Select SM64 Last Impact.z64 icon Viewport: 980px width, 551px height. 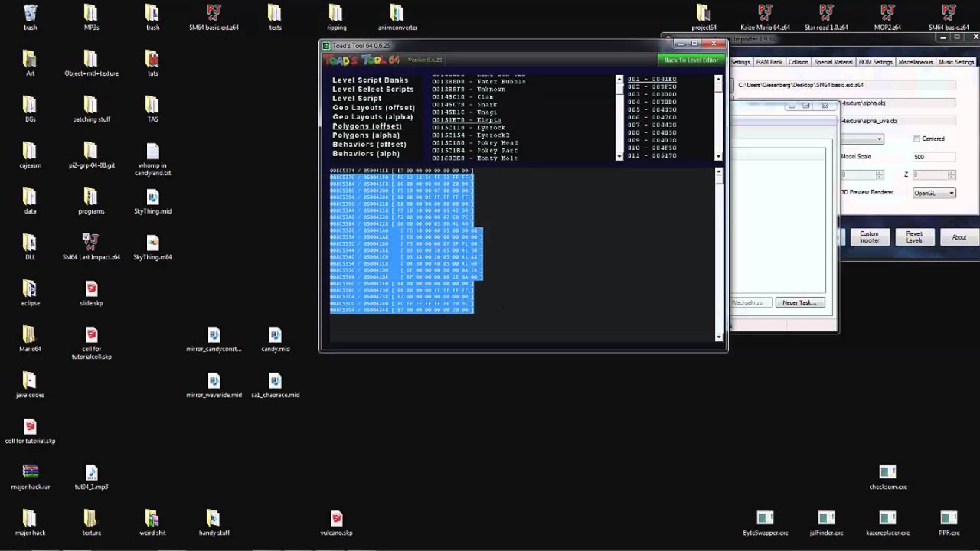91,243
